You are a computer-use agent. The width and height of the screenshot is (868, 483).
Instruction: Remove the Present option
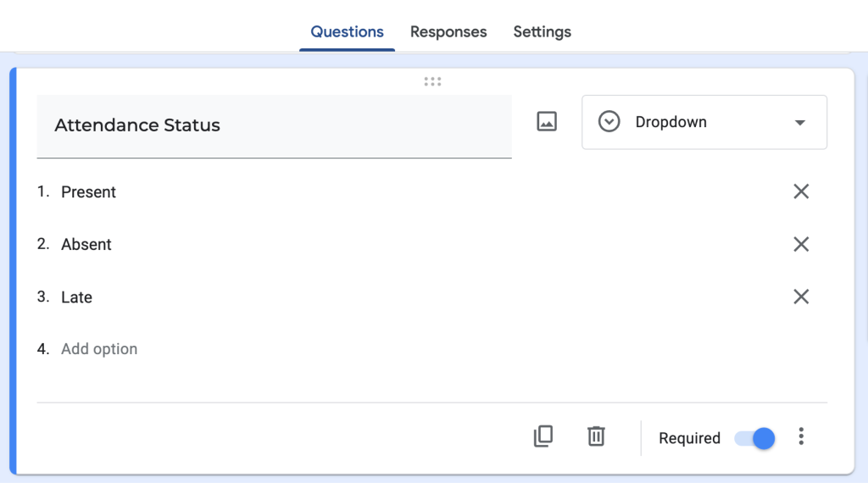[801, 192]
